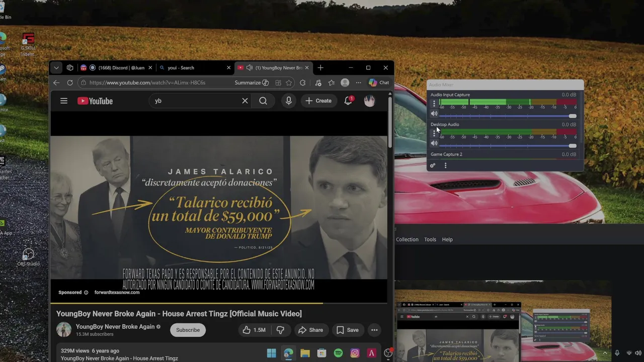Open Audio Mixer advanced properties gears

[x=433, y=165]
